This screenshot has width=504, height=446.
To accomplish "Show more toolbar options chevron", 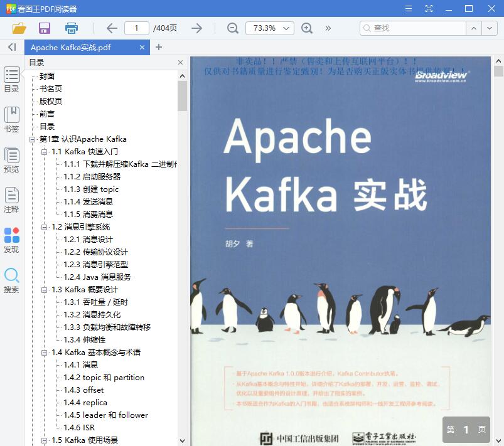I will [328, 28].
